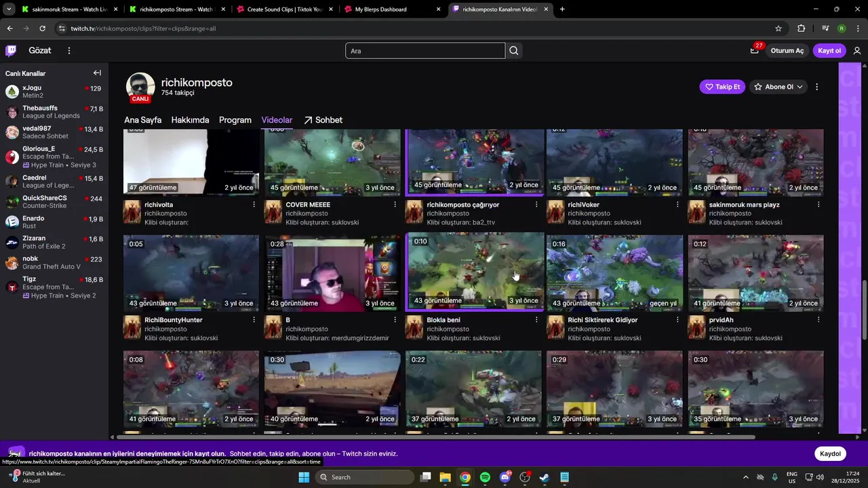Open the Sohbet pop-out tab
This screenshot has width=868, height=488.
(x=323, y=120)
